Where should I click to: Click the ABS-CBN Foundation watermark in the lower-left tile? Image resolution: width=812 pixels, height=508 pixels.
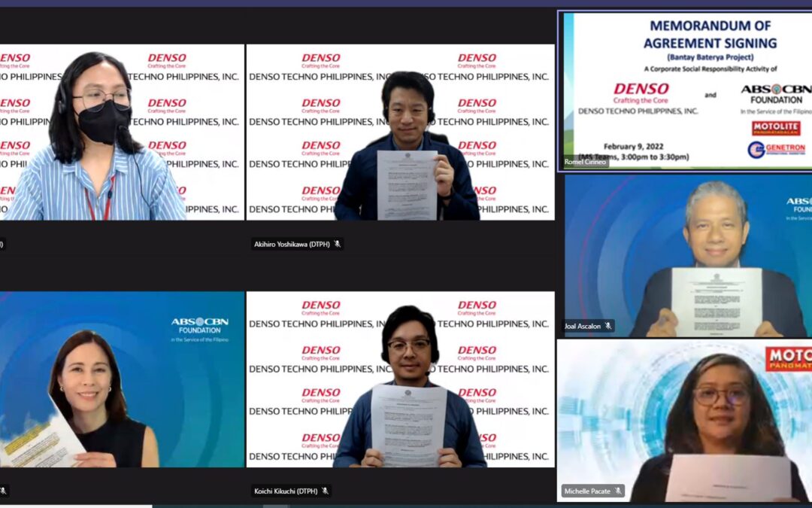point(201,322)
